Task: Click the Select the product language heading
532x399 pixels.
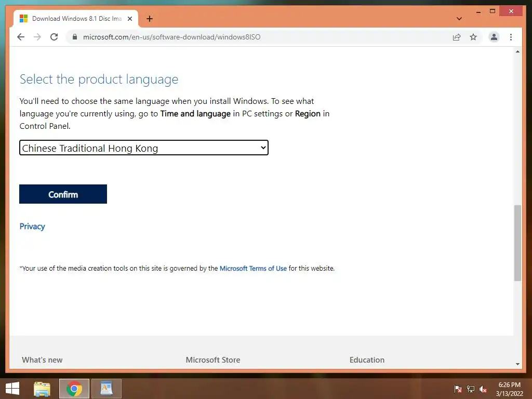Action: point(99,79)
